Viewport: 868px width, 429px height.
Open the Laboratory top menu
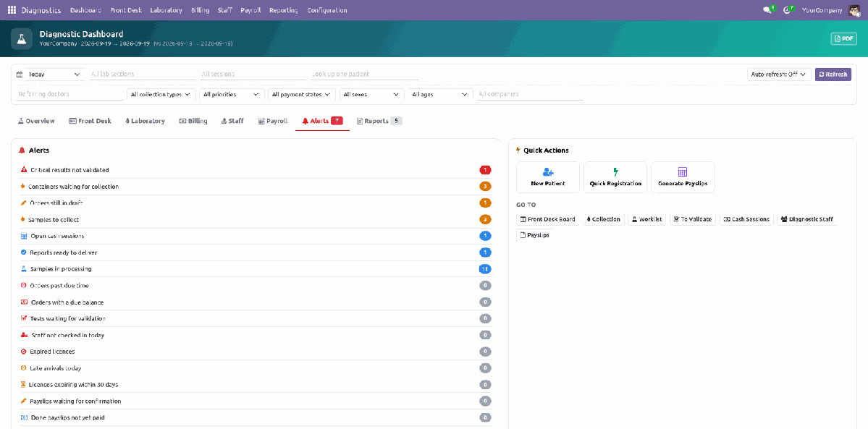click(166, 10)
